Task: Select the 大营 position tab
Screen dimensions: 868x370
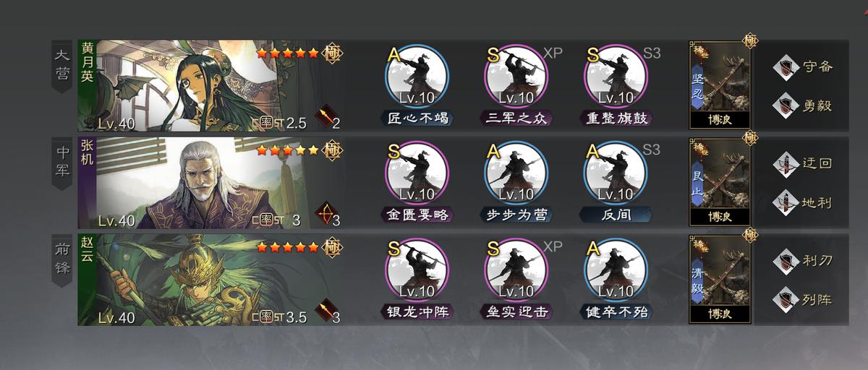Action: pyautogui.click(x=63, y=66)
